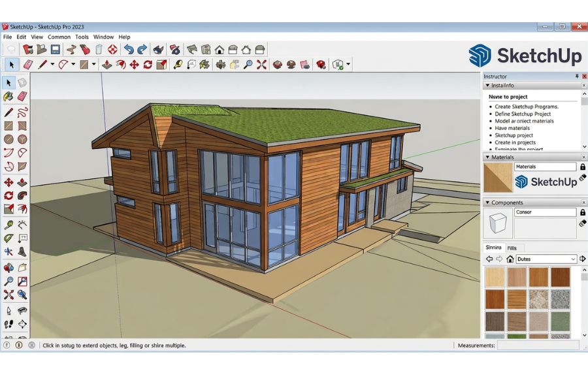Screen dimensions: 588x392
Task: Pick the Position Camera tool
Action: [8, 310]
